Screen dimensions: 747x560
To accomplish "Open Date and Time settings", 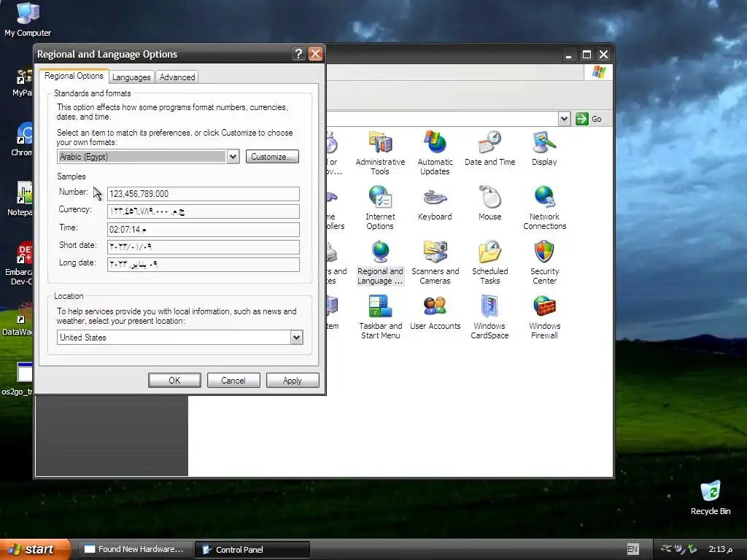I will 489,148.
